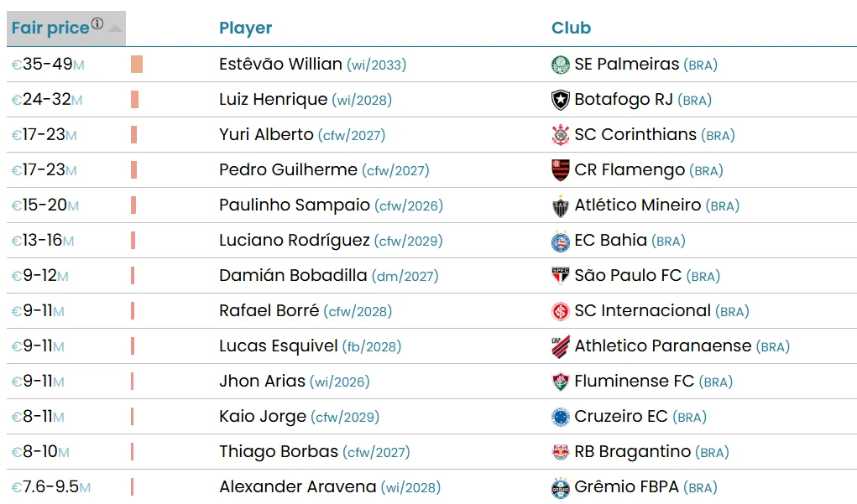
Task: Click Estêvão Willian's fair price bar
Action: [137, 65]
